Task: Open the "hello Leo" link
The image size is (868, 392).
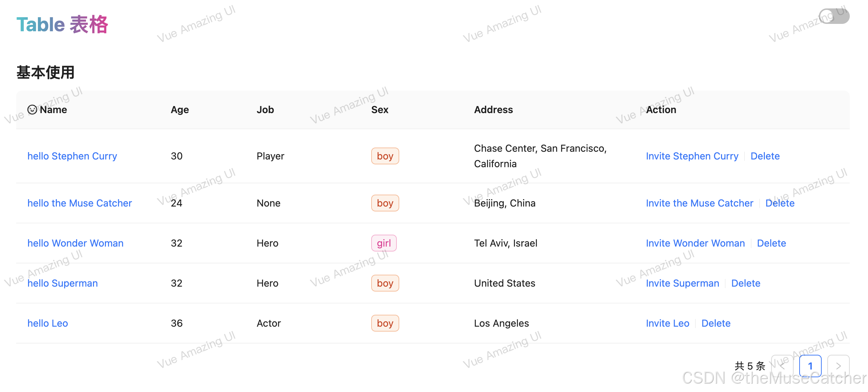Action: [x=48, y=323]
